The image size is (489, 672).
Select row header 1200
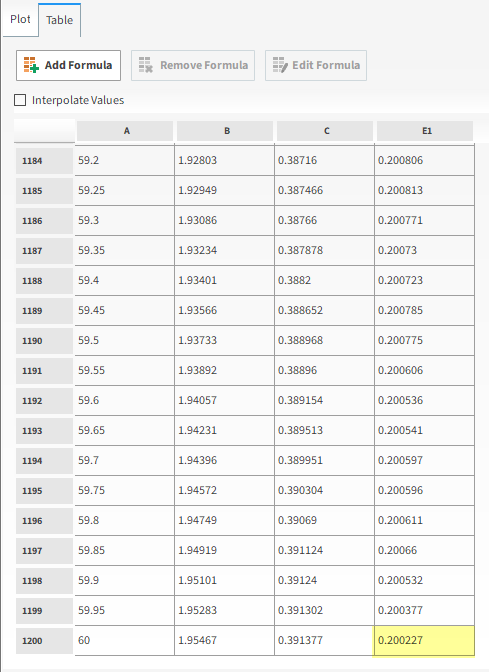point(44,641)
